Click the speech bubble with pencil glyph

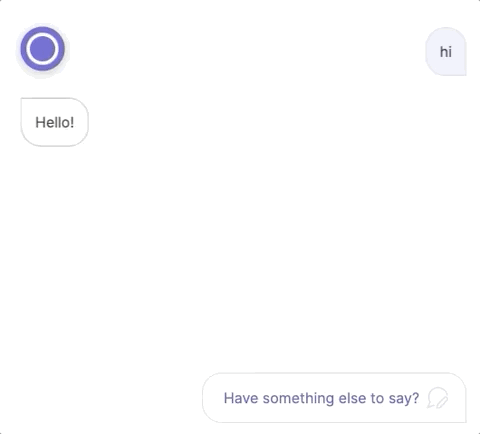pyautogui.click(x=438, y=398)
